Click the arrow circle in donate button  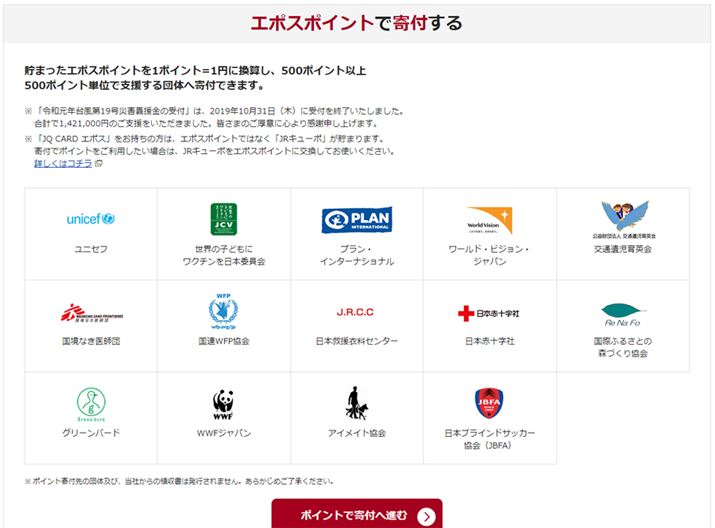(x=426, y=516)
